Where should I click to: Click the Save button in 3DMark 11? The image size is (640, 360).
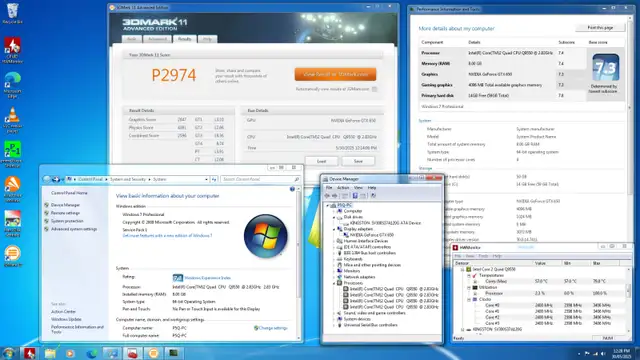point(358,161)
